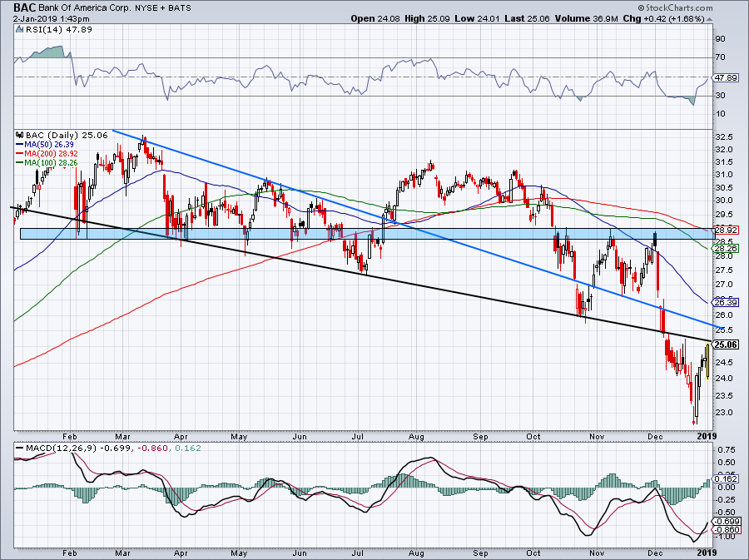Screen dimensions: 749x560
Task: Click the -0.860 tag on MACD right axis
Action: point(726,530)
